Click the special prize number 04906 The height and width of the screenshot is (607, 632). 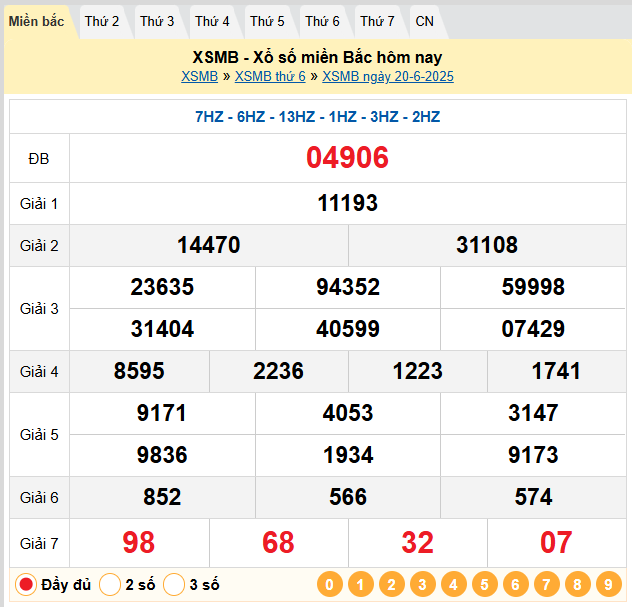347,158
